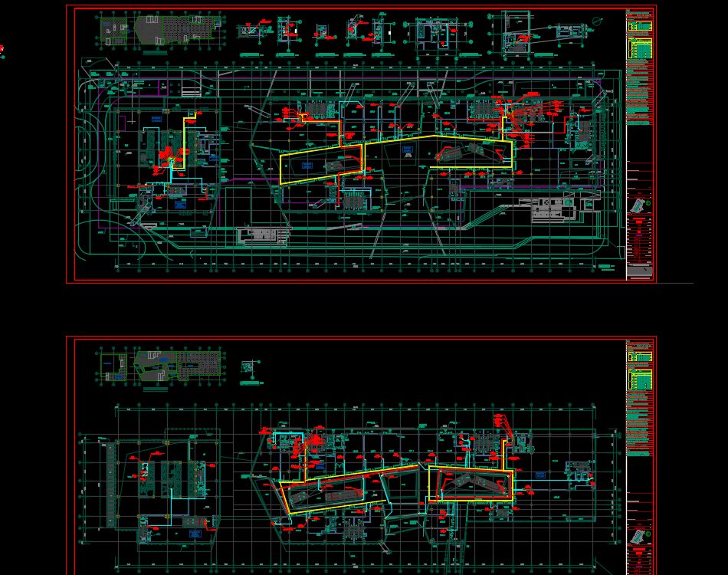Click the blue label inside upper left yellow zone
This screenshot has width=728, height=575.
point(307,166)
